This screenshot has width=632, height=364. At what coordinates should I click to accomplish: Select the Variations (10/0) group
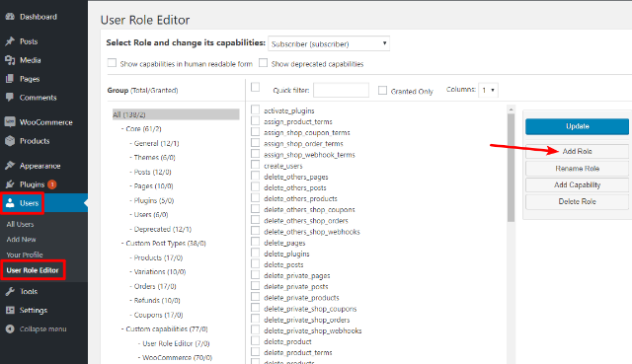point(160,272)
